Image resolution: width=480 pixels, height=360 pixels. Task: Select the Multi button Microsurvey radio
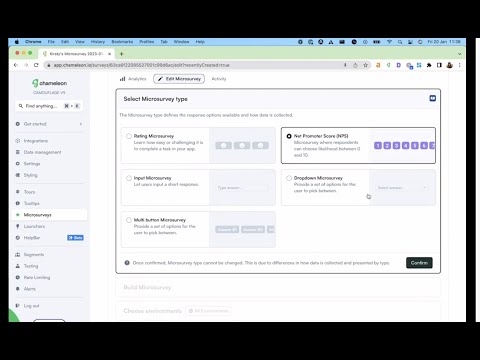click(129, 220)
